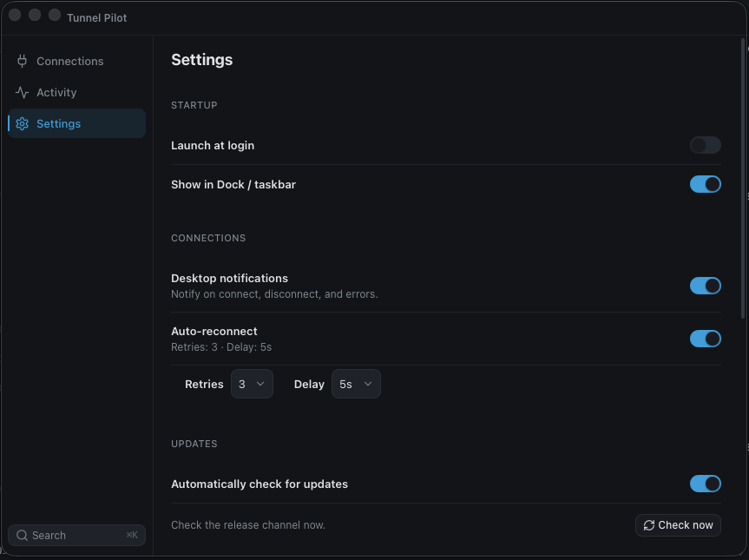
Task: Click "Notify on connect, disconnect, and errors." text
Action: 274,294
